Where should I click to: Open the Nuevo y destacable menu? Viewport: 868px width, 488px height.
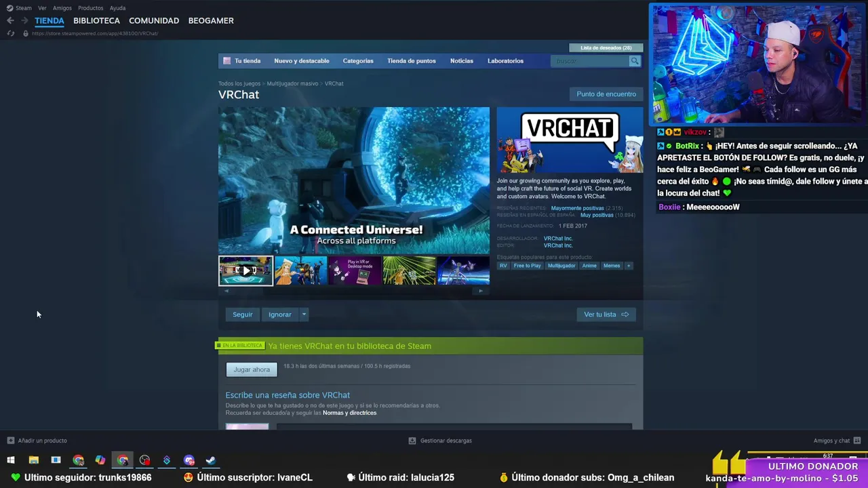click(x=302, y=61)
